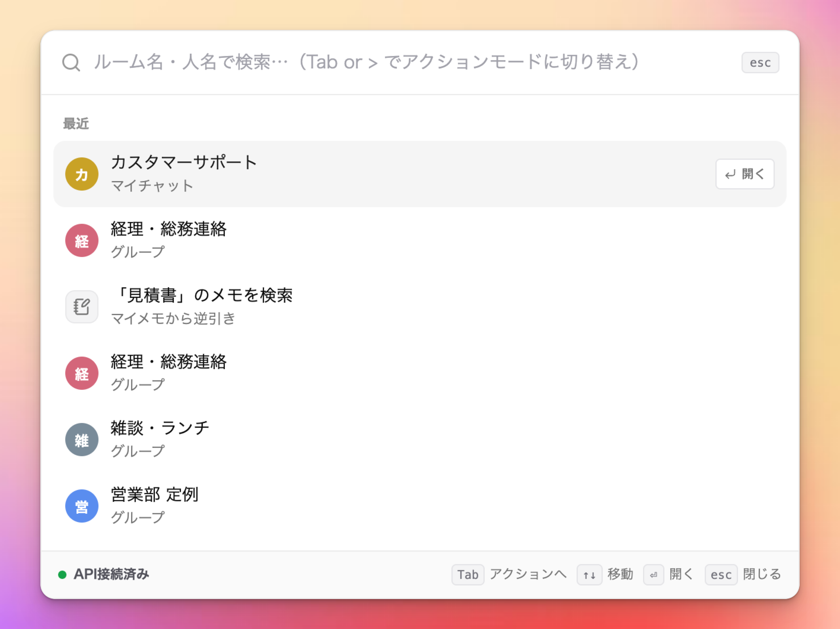
Task: Focus the room and person name search field
Action: [x=410, y=62]
